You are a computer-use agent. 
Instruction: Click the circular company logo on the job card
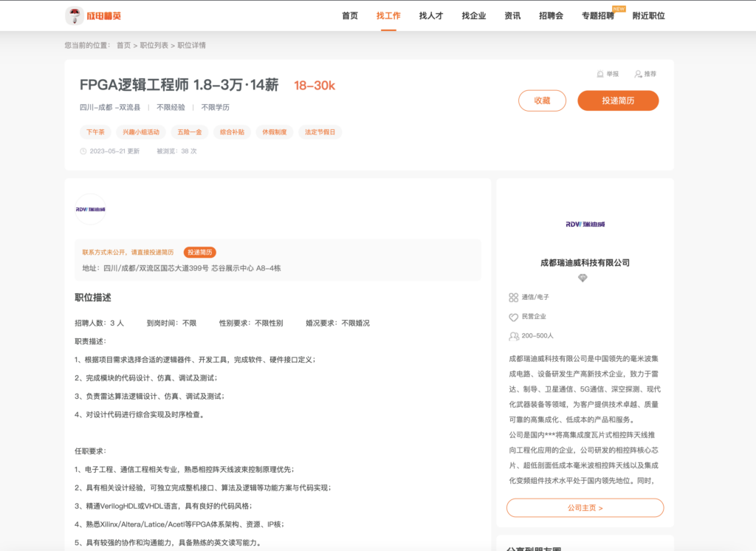coord(92,209)
